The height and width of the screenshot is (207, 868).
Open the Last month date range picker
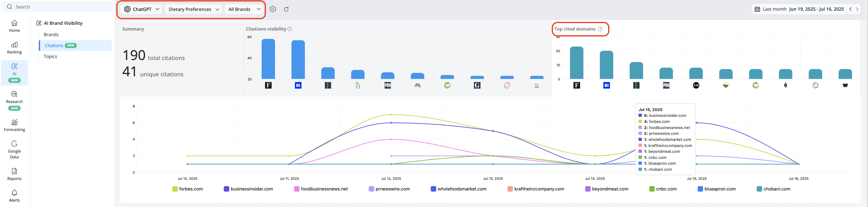click(799, 9)
